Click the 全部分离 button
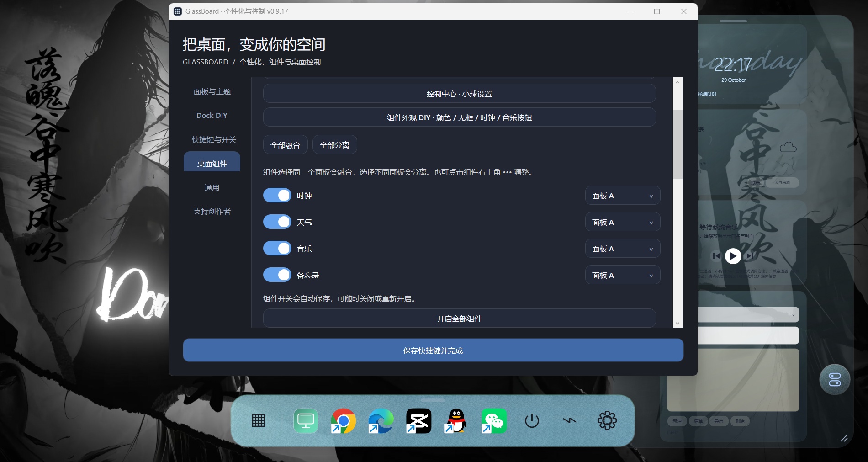Image resolution: width=868 pixels, height=462 pixels. 334,145
